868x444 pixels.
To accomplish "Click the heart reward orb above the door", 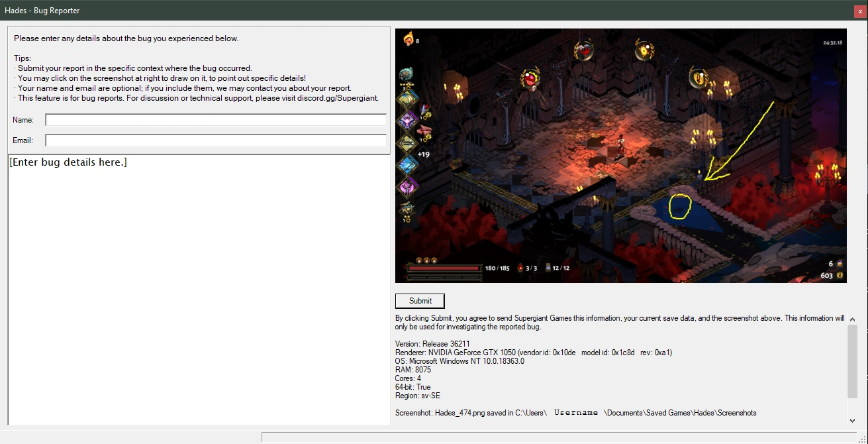I will pyautogui.click(x=584, y=49).
